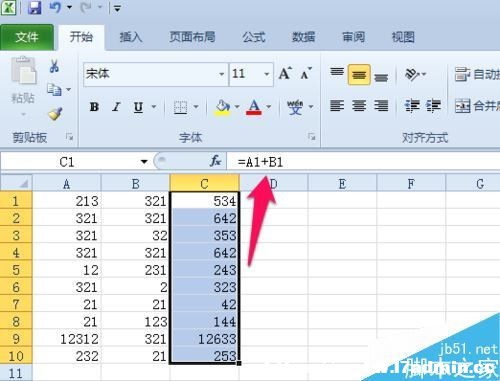Click the Increase Font Size icon
This screenshot has width=500, height=381.
coord(285,73)
